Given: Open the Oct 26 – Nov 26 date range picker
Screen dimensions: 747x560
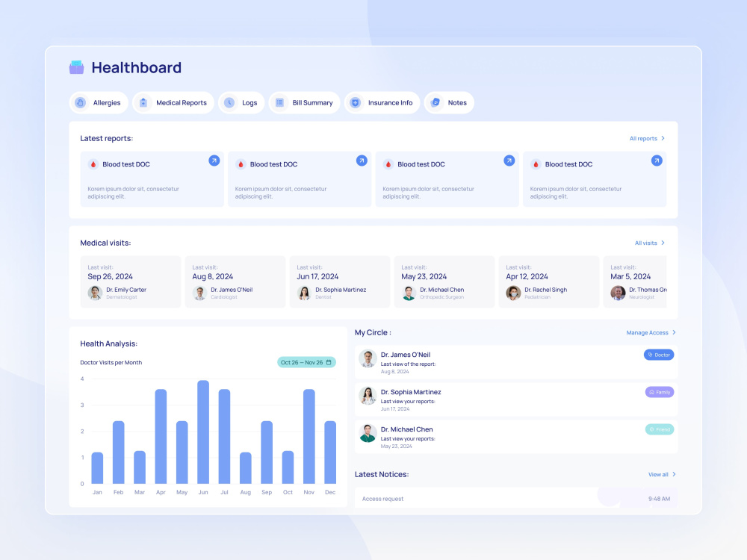Looking at the screenshot, I should coord(306,362).
